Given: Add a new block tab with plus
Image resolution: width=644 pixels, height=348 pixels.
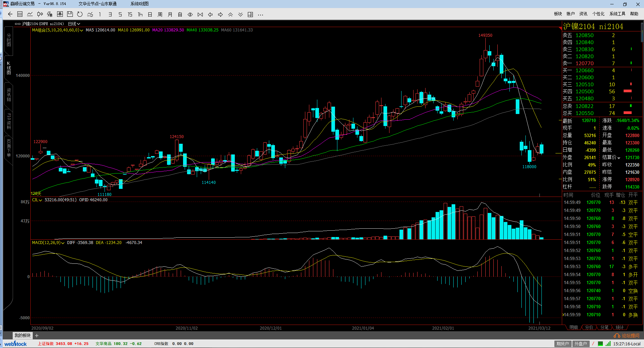Looking at the screenshot, I should (37, 336).
